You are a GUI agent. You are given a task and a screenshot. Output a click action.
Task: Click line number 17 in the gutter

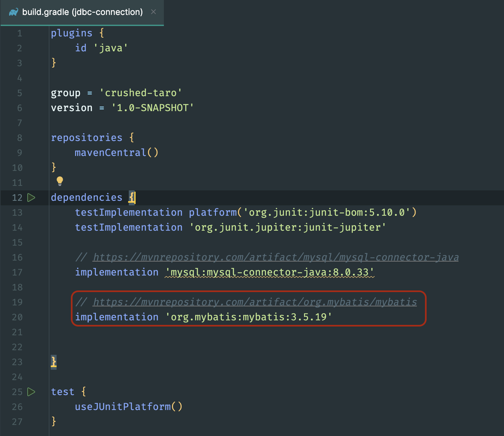pyautogui.click(x=17, y=272)
